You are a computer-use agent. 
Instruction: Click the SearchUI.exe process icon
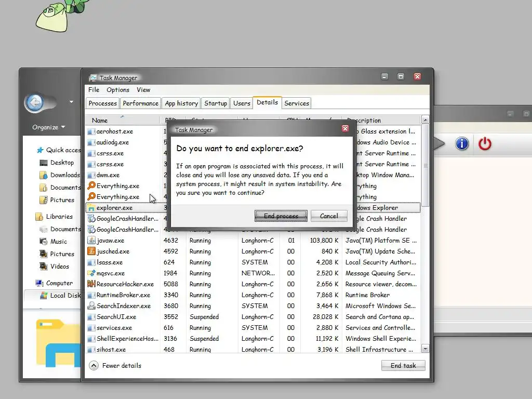(x=91, y=317)
